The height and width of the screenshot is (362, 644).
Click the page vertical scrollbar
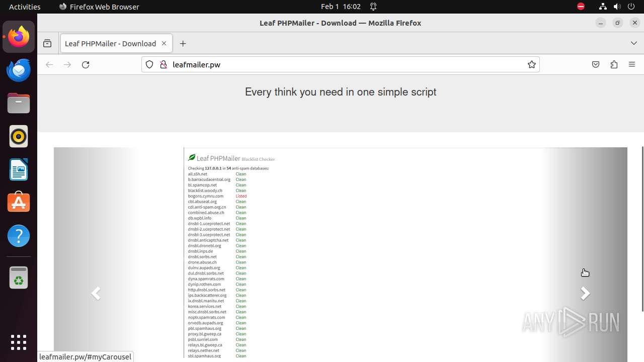pos(642,229)
